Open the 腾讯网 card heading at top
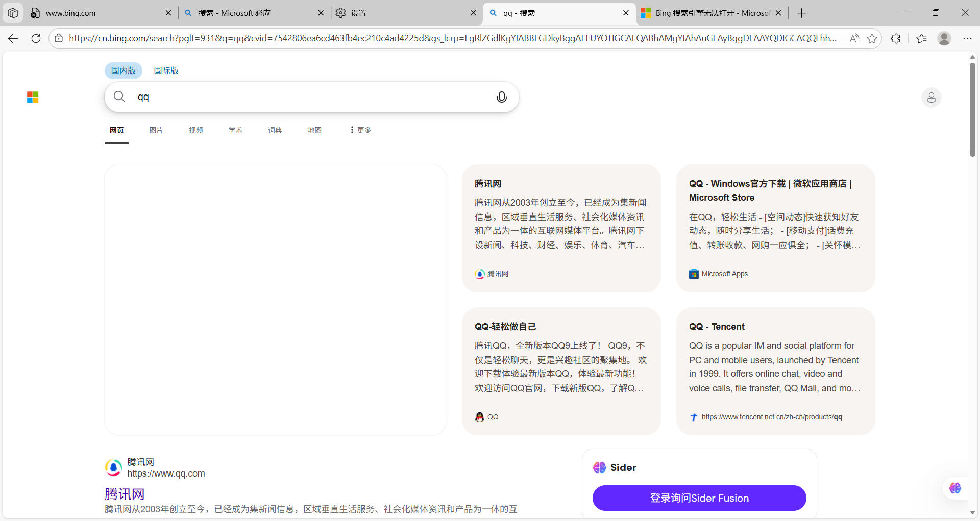Screen dimensions: 980x521 tap(488, 184)
